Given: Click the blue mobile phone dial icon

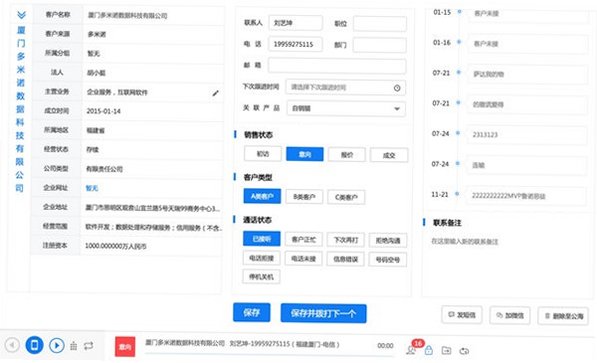Looking at the screenshot, I should coord(34,345).
